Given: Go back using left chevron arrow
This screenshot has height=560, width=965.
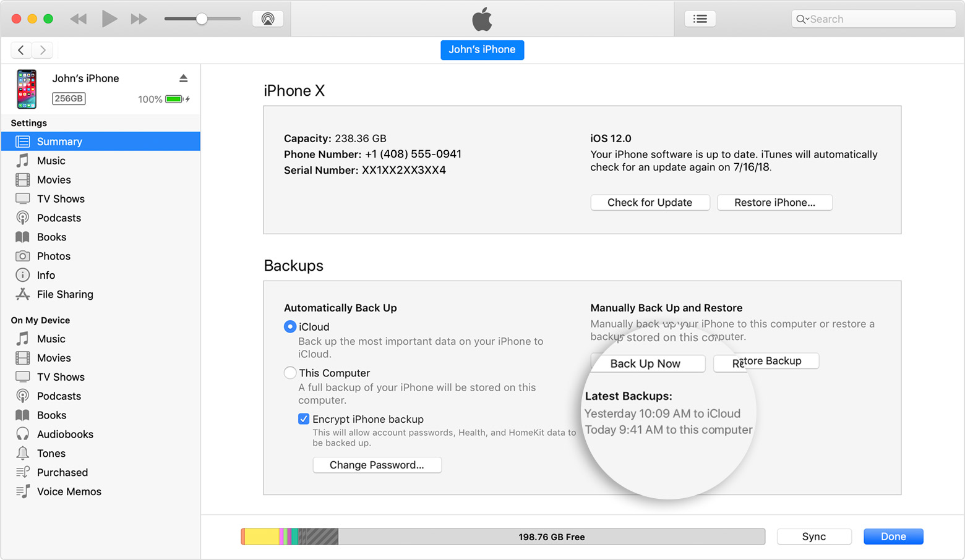Looking at the screenshot, I should 21,50.
